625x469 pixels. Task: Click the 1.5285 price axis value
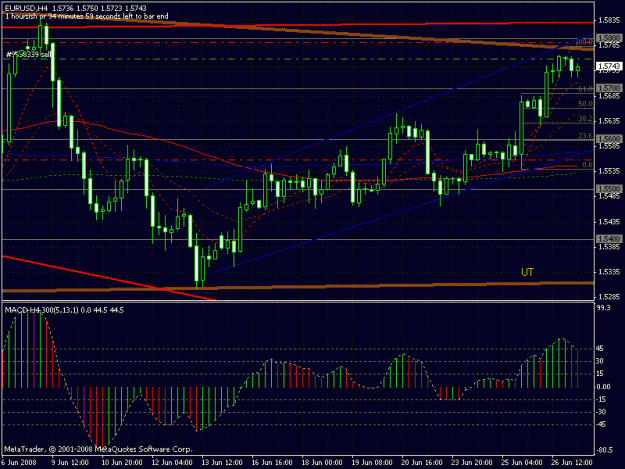(609, 297)
